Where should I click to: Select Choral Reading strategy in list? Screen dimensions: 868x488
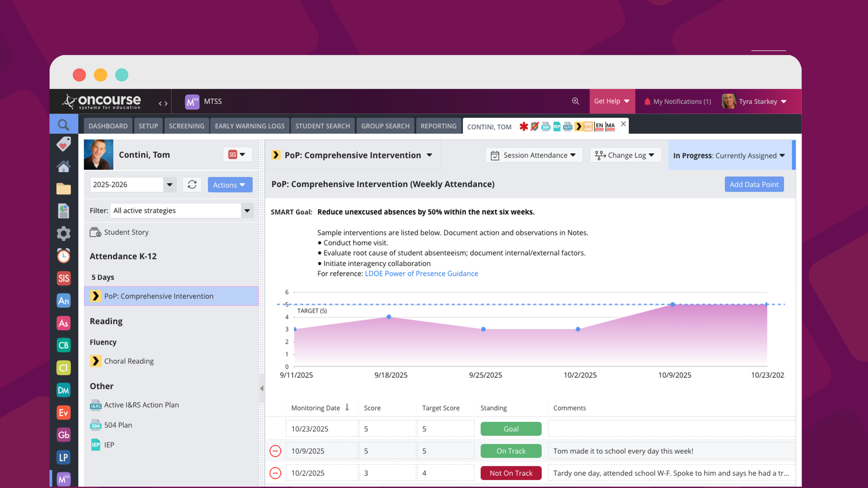point(129,361)
